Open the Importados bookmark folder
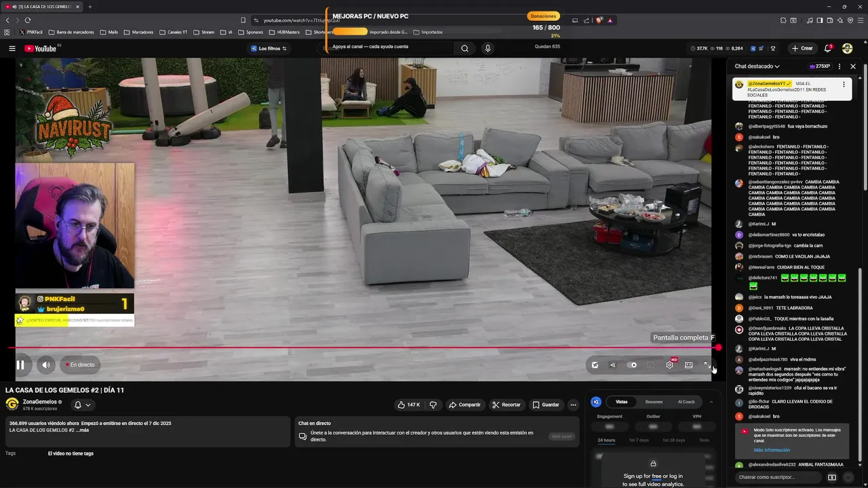 [x=427, y=32]
